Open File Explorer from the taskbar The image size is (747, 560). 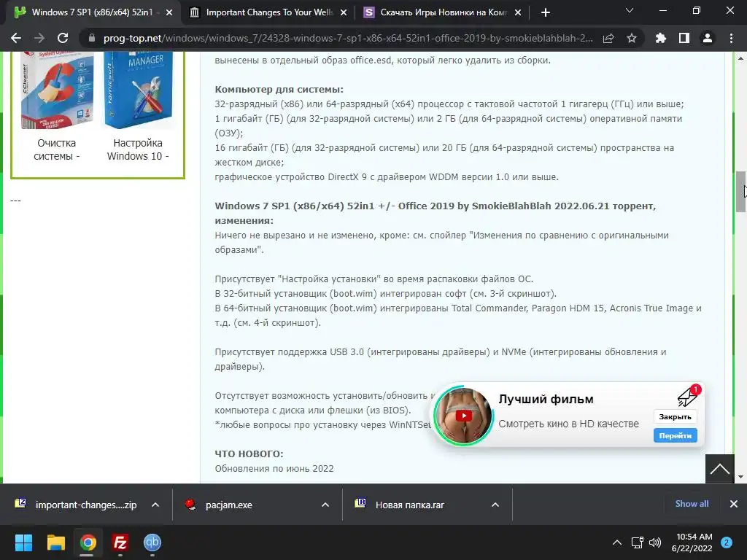click(x=55, y=542)
